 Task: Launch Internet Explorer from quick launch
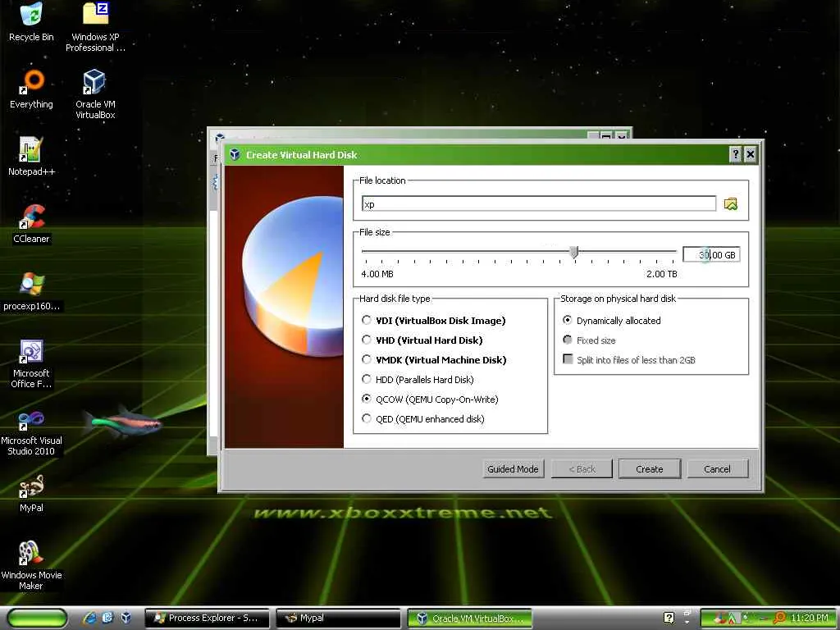click(89, 618)
